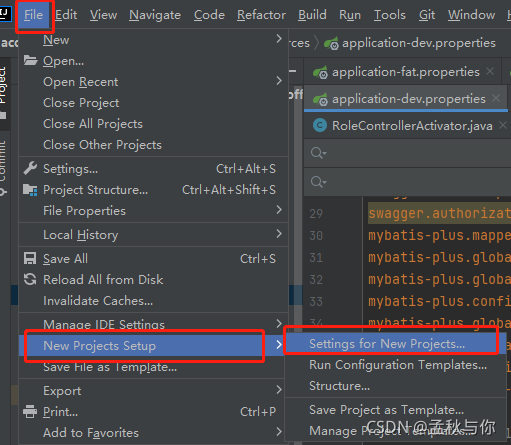The image size is (511, 445).
Task: Choose Close All Projects
Action: click(153, 124)
